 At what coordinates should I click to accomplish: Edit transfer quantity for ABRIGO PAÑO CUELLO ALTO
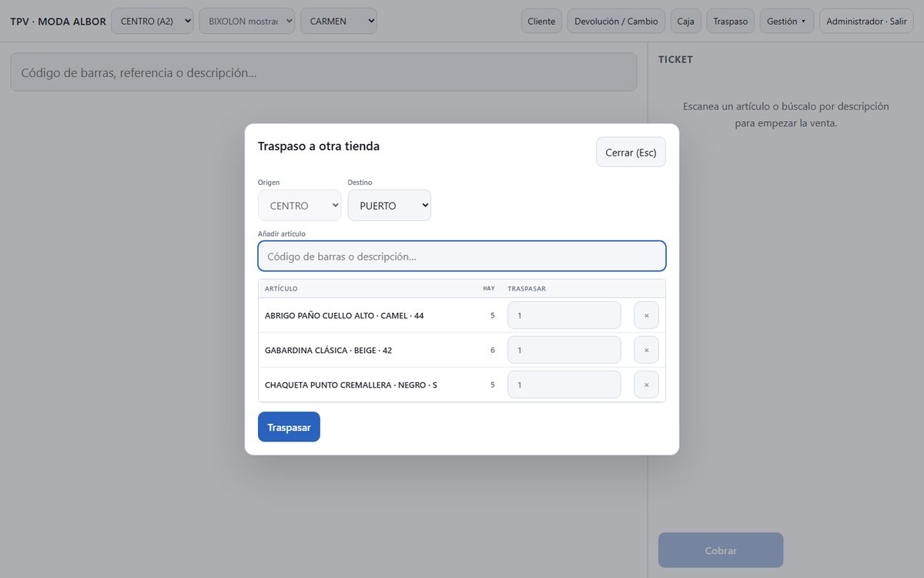click(x=564, y=315)
